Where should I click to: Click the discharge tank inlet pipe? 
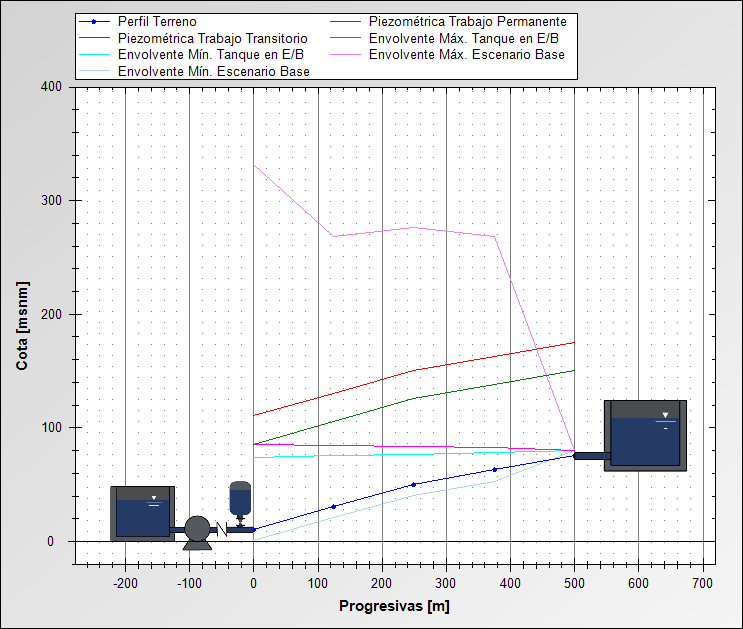pyautogui.click(x=592, y=456)
